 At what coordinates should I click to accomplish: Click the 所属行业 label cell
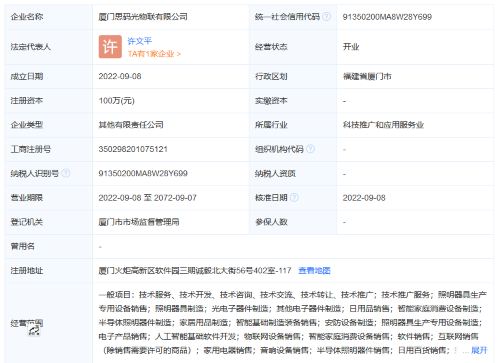[293, 125]
